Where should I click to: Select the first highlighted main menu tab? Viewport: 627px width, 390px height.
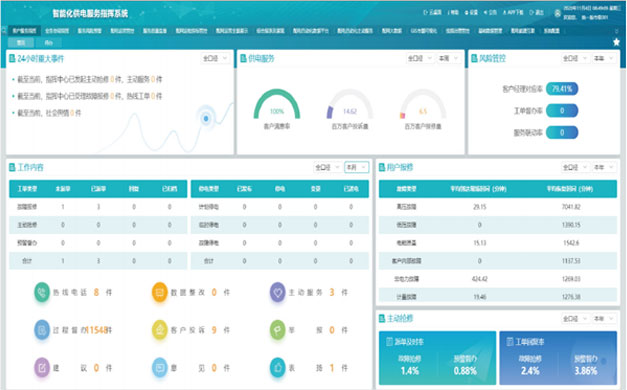pyautogui.click(x=24, y=31)
